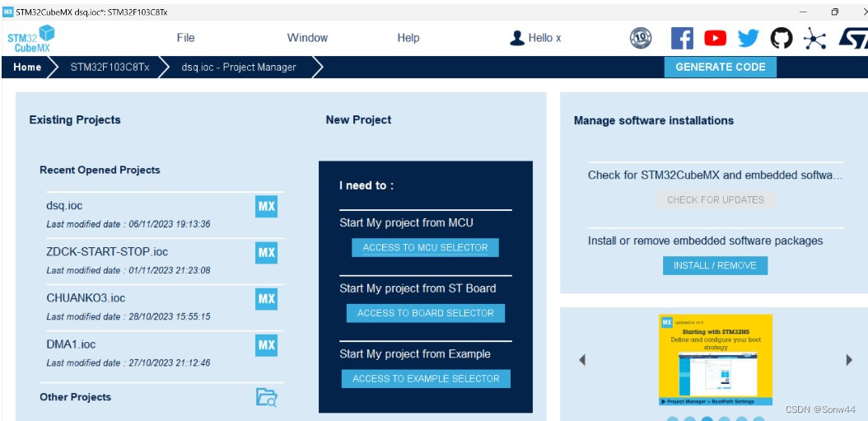868x421 pixels.
Task: Click the date 01/11/2023 21:23:08
Action: pos(170,270)
